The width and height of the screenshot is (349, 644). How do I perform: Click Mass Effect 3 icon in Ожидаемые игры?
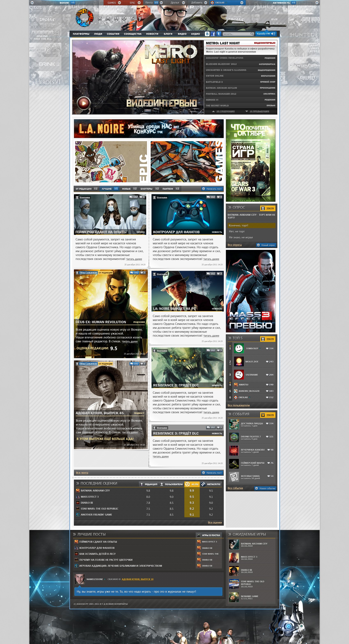234,558
